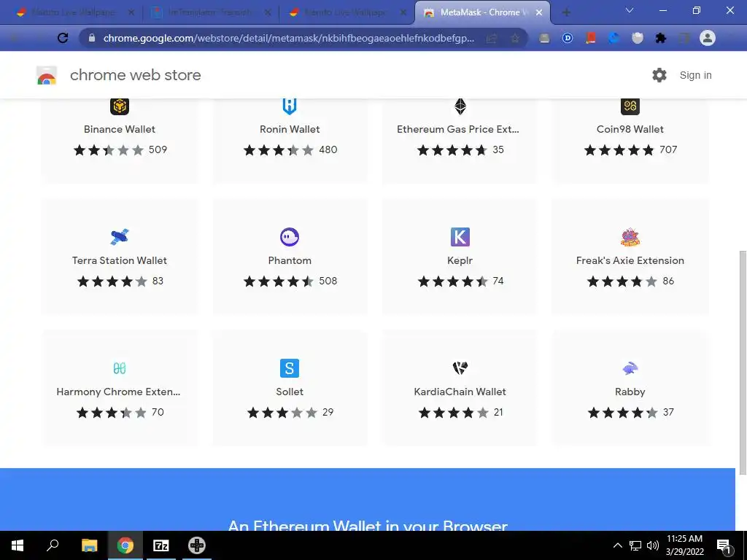Sign in to Chrome Web Store

[695, 75]
